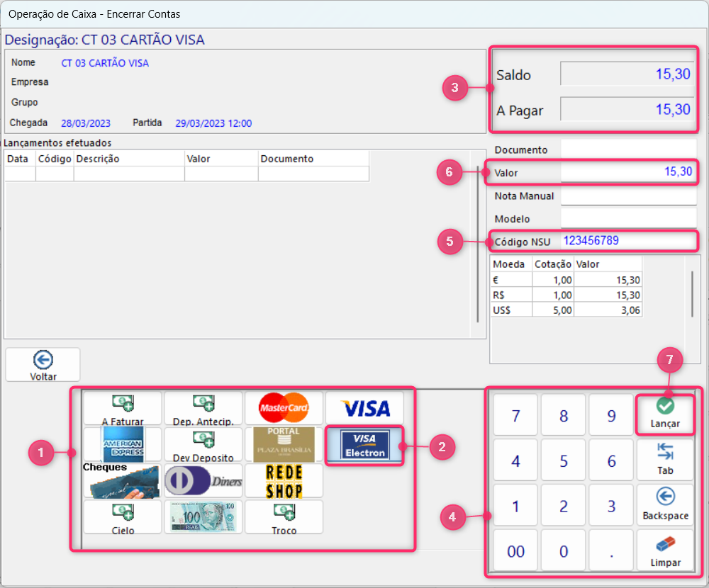
Task: Tap the decimal point keypad button
Action: point(611,550)
